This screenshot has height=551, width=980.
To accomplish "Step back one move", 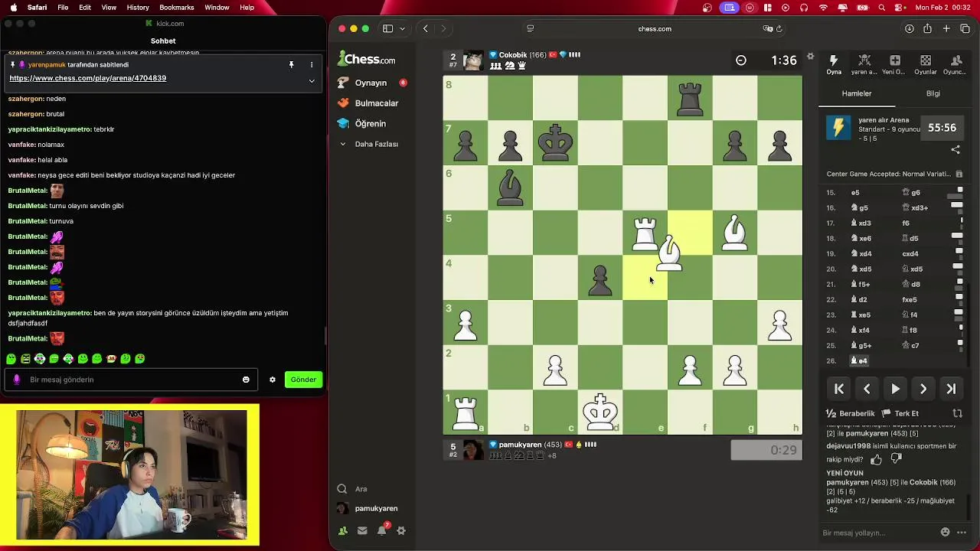I will [867, 389].
